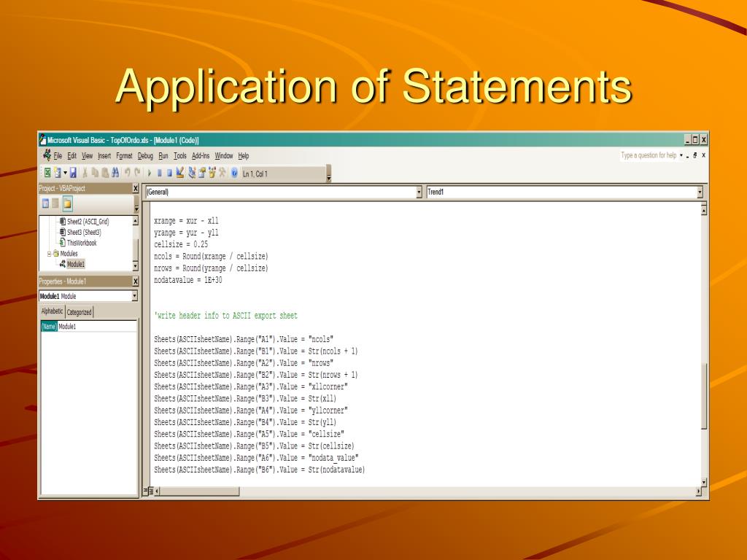Open the Window menu

(223, 156)
